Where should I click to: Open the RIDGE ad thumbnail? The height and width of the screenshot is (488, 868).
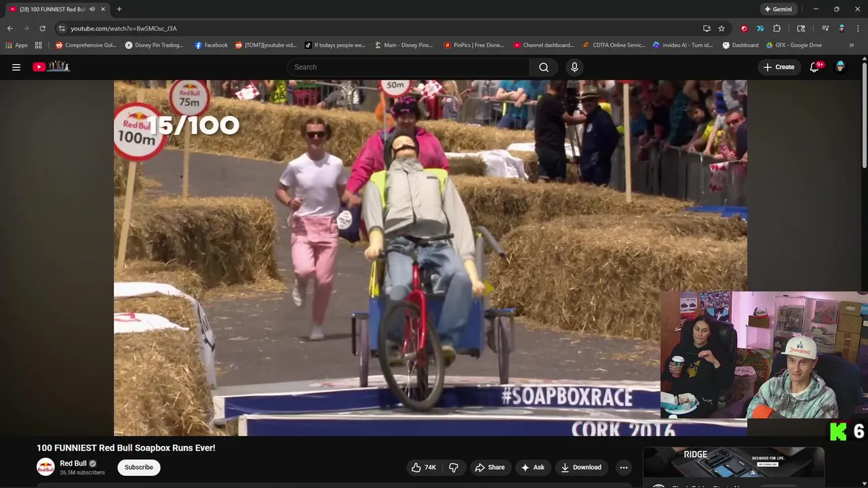point(734,462)
